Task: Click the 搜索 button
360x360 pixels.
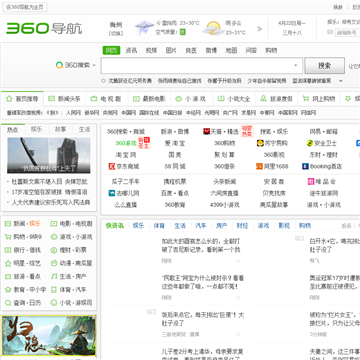Action: [x=324, y=65]
